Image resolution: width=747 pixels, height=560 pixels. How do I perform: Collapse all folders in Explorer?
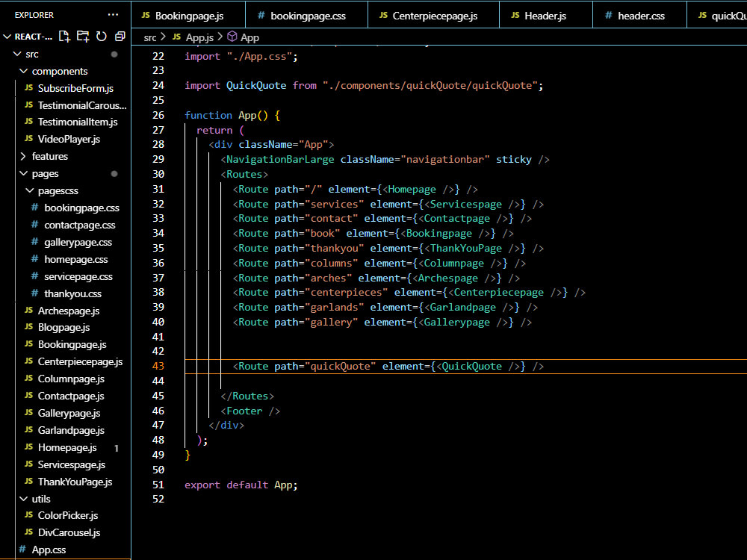coord(119,36)
